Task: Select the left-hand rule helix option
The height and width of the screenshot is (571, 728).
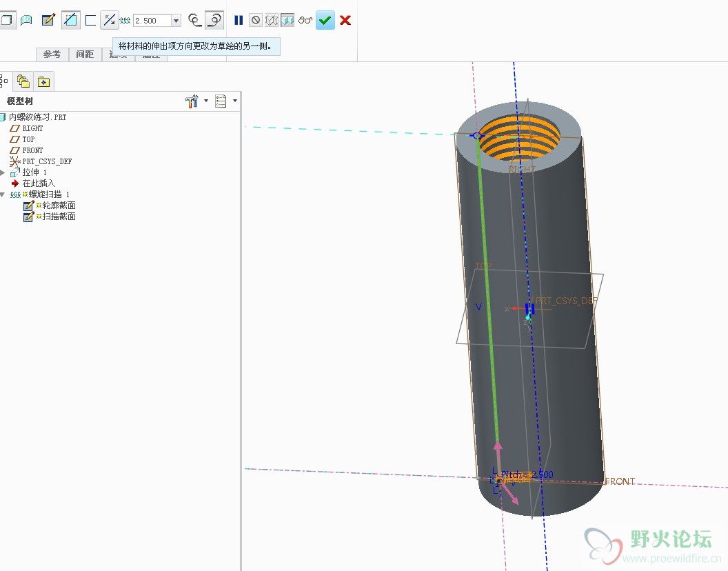Action: tap(194, 20)
